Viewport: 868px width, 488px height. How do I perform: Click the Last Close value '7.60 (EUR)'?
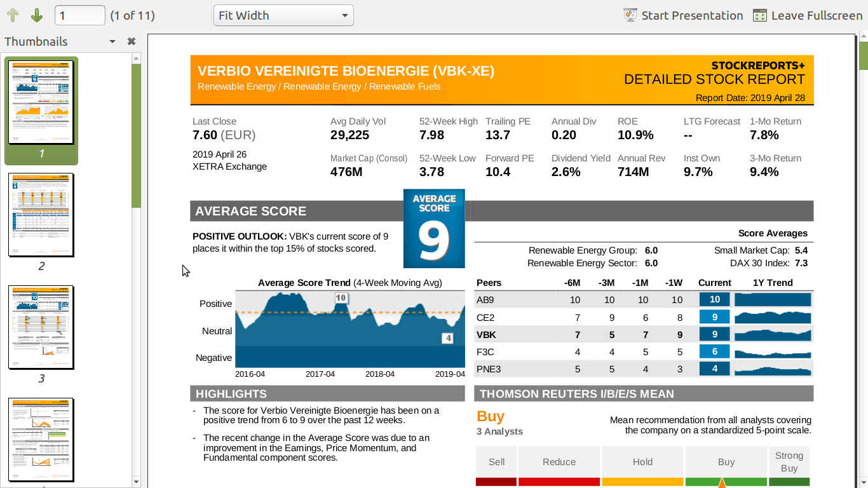point(224,135)
